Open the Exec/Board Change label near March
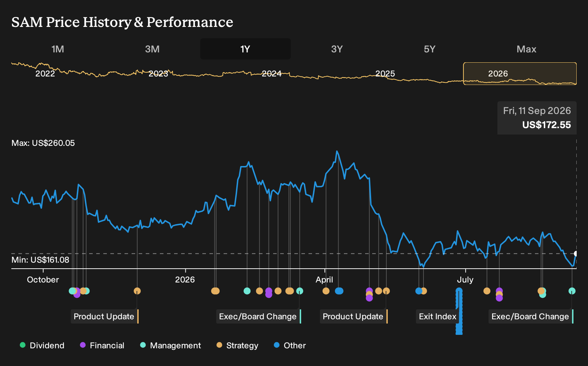Viewport: 588px width, 366px height. [x=259, y=316]
